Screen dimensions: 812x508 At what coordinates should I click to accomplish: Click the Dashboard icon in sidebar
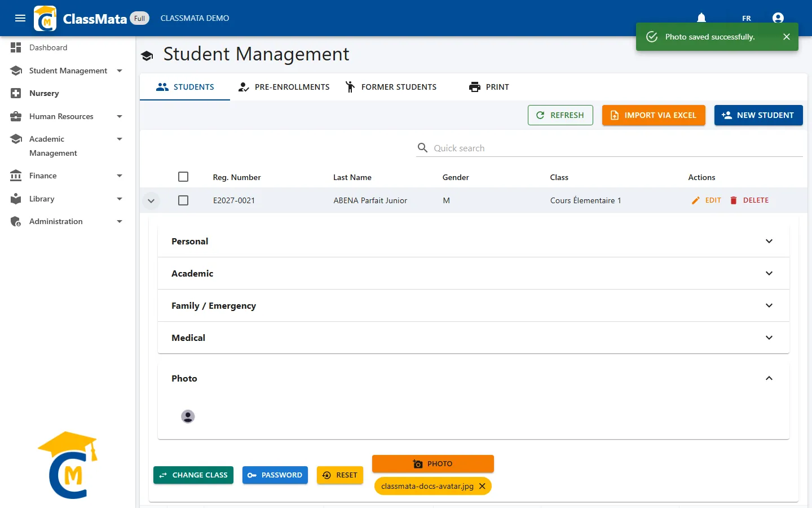point(16,47)
